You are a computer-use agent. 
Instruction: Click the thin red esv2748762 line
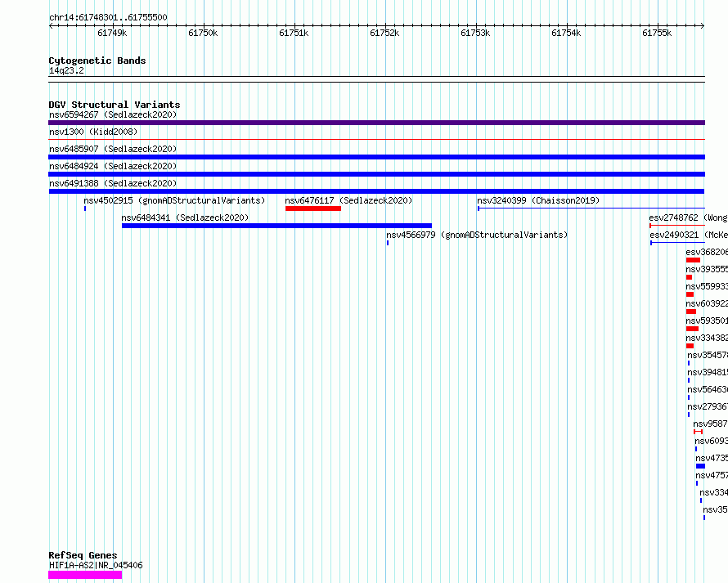[677, 226]
